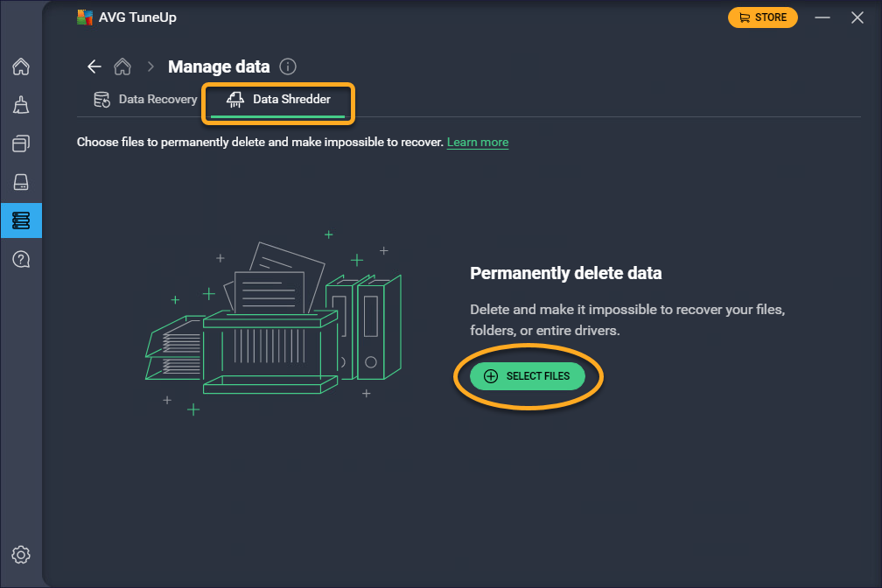Open the help chat bubble icon
Screen dimensions: 882x588
(21, 259)
